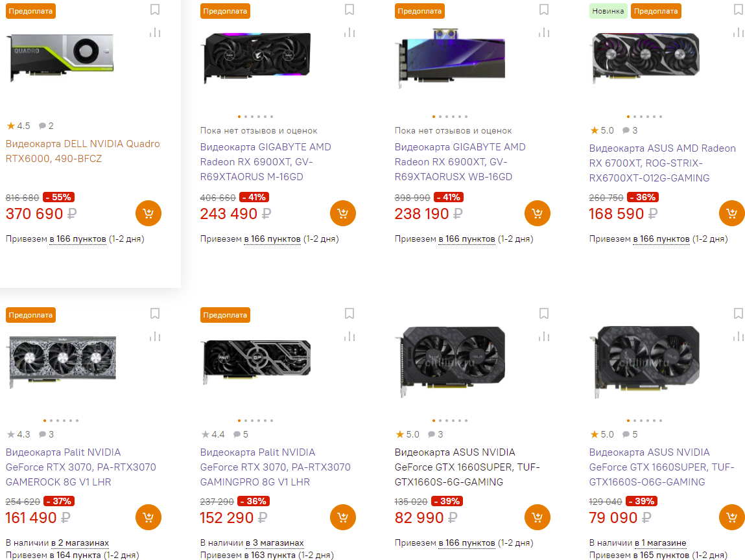Add ASUS ROG-STRIX RX 6700XT to cart
Screen dimensions: 745x560
tap(731, 213)
